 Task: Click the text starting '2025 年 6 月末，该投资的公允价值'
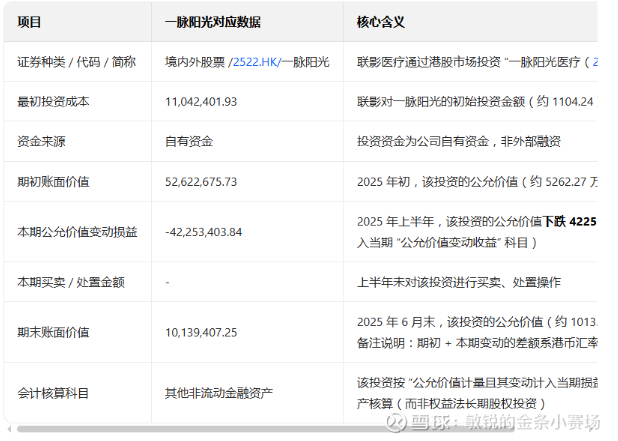[477, 322]
